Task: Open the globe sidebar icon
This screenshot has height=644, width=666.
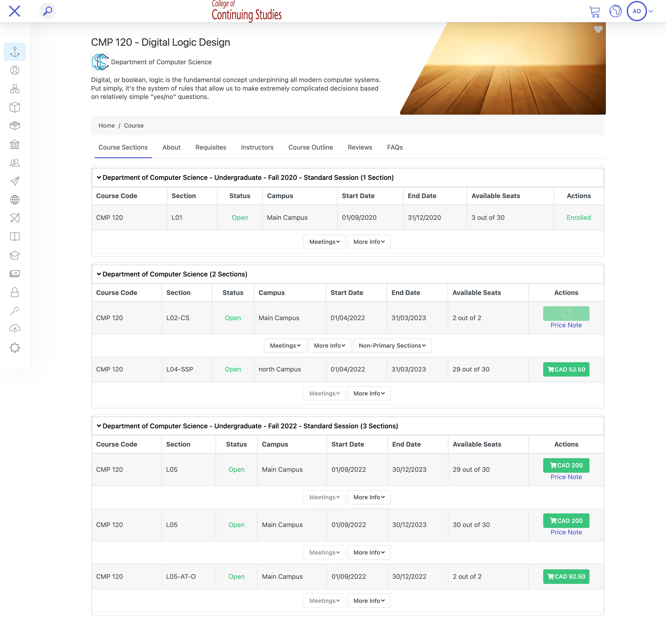Action: [x=15, y=200]
